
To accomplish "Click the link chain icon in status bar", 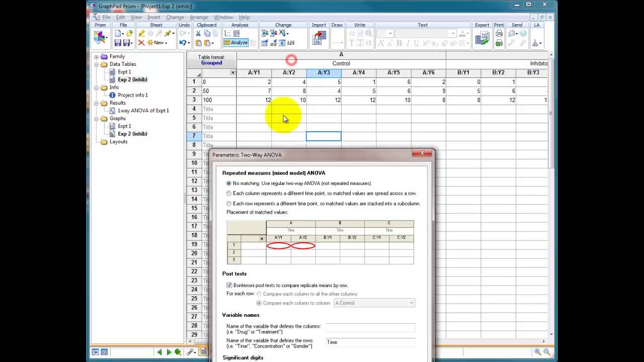I will click(x=191, y=352).
